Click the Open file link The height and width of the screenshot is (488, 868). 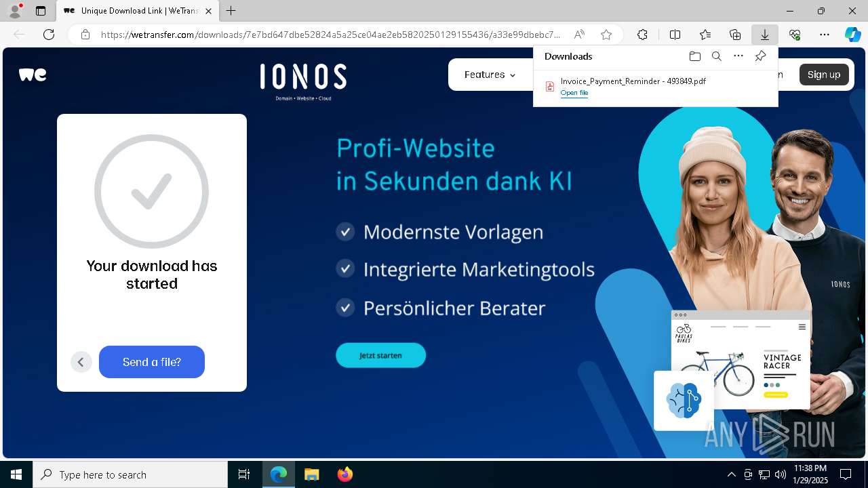point(574,93)
